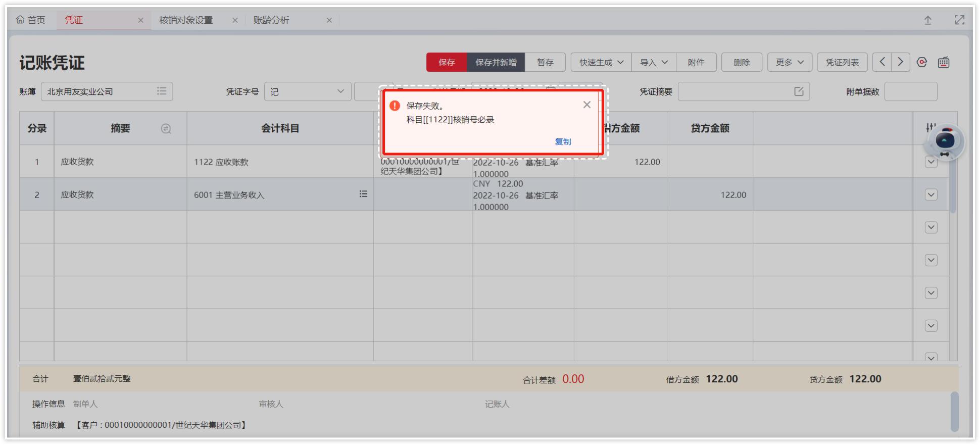The width and height of the screenshot is (980, 445).
Task: Open the 凭证列表 voucher list
Action: pos(842,62)
